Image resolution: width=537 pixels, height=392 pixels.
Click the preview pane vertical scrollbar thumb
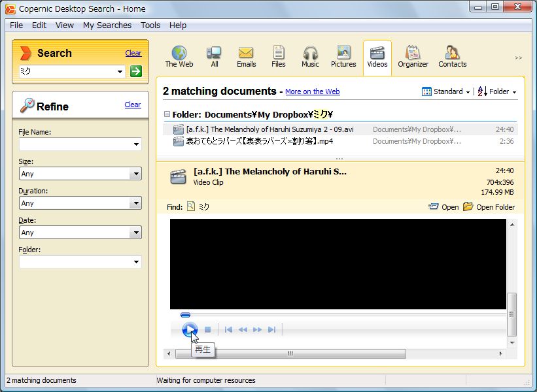(511, 314)
